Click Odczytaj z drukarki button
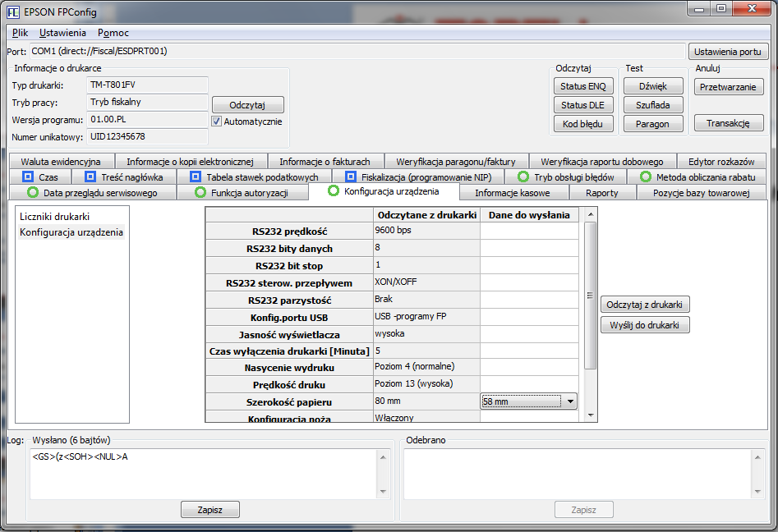This screenshot has height=532, width=778. point(645,305)
